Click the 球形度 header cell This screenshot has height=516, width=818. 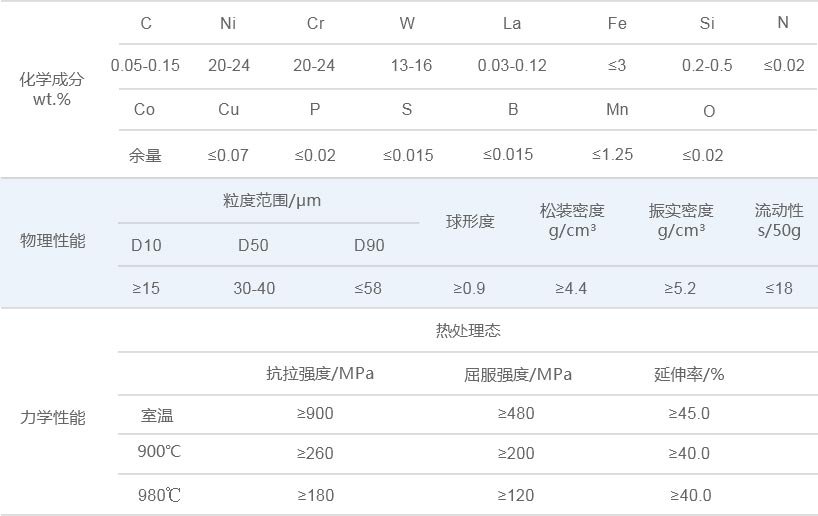(x=470, y=222)
